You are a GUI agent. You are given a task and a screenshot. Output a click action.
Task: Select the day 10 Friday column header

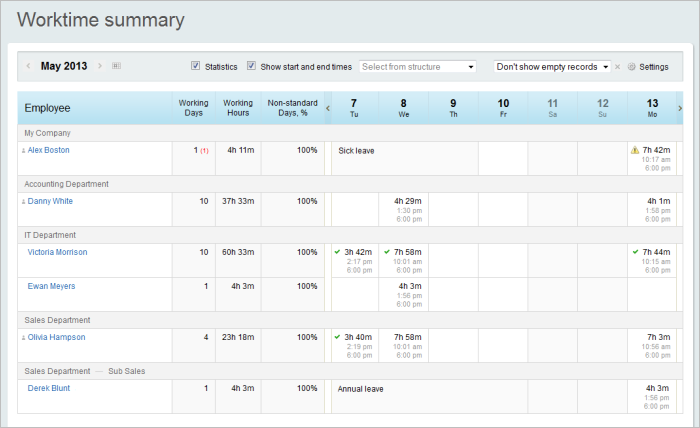click(503, 107)
